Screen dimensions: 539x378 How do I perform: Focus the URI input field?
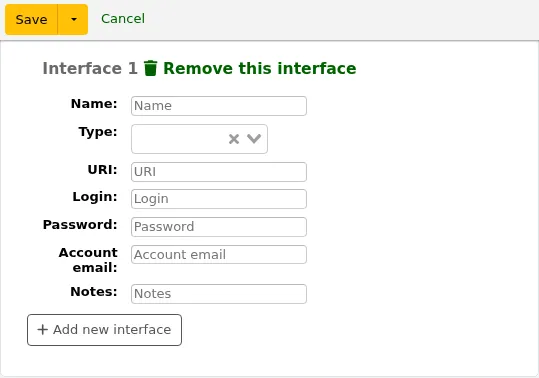(219, 172)
